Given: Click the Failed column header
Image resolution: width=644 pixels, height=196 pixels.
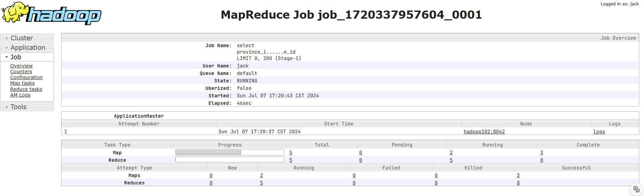Looking at the screenshot, I should (x=391, y=168).
